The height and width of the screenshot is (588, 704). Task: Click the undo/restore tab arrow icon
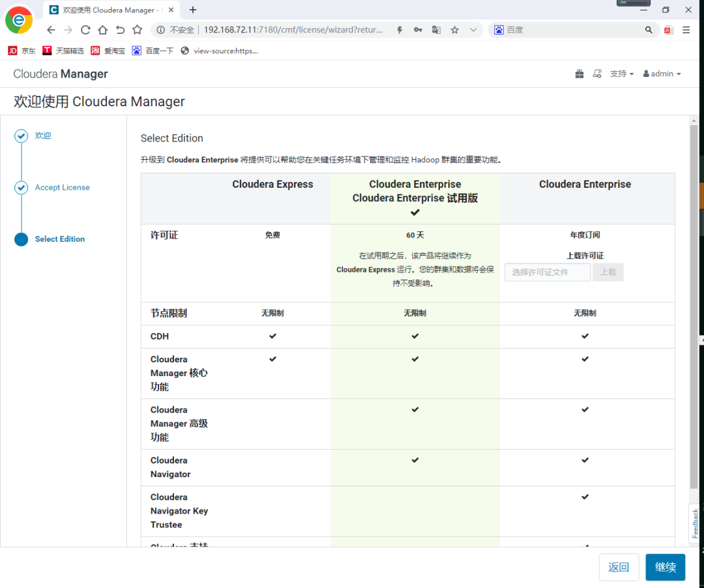point(120,30)
